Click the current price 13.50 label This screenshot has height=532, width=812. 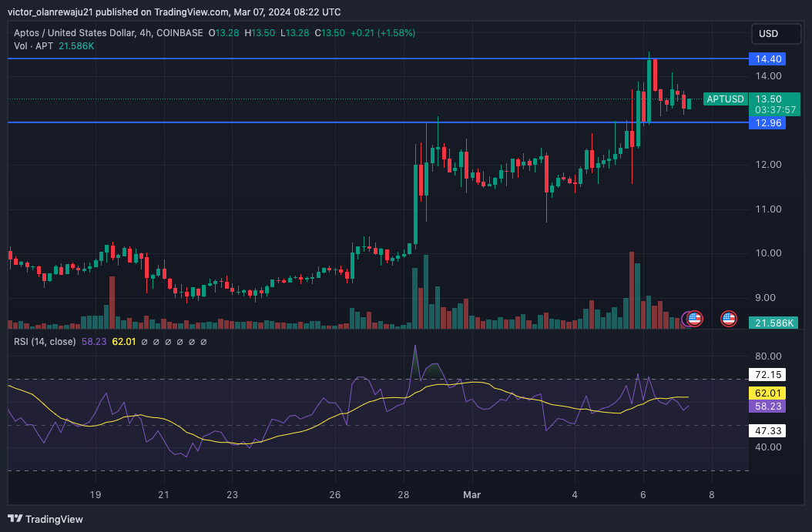coord(769,99)
